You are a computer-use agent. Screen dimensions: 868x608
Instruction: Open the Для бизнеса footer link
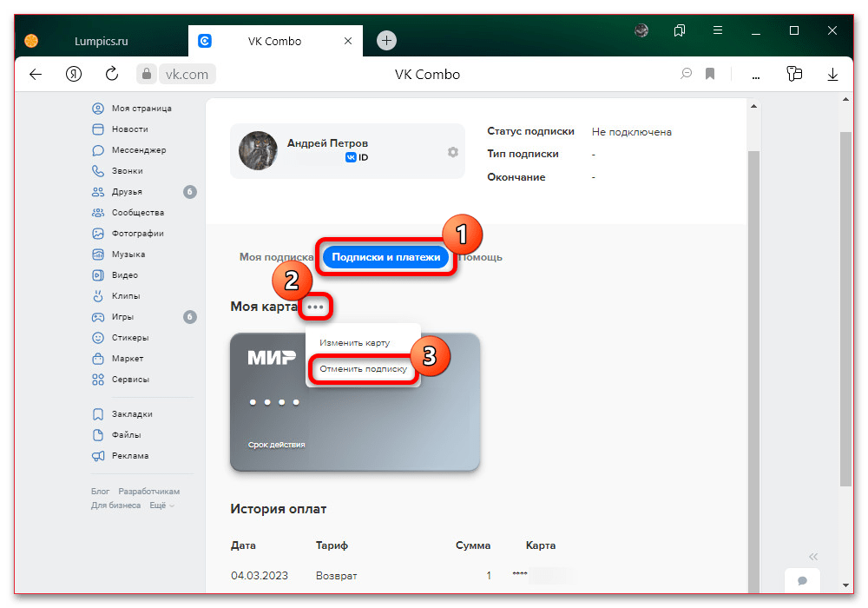pyautogui.click(x=115, y=505)
